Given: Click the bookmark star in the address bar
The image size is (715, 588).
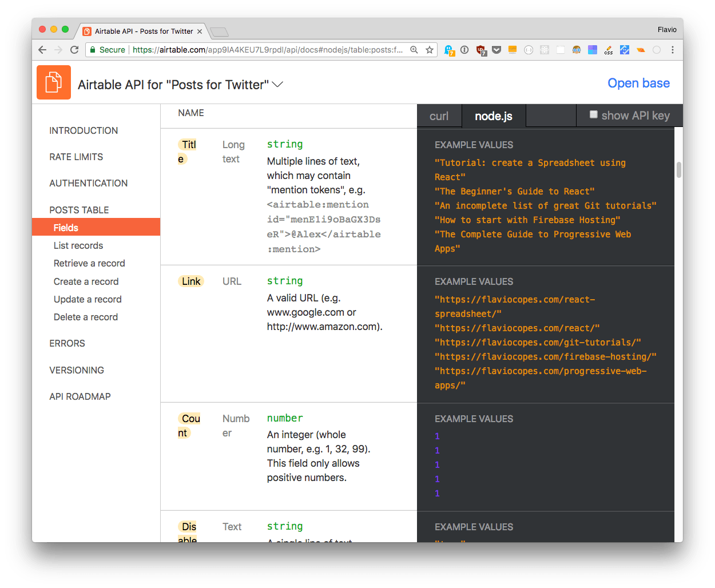Looking at the screenshot, I should [430, 50].
